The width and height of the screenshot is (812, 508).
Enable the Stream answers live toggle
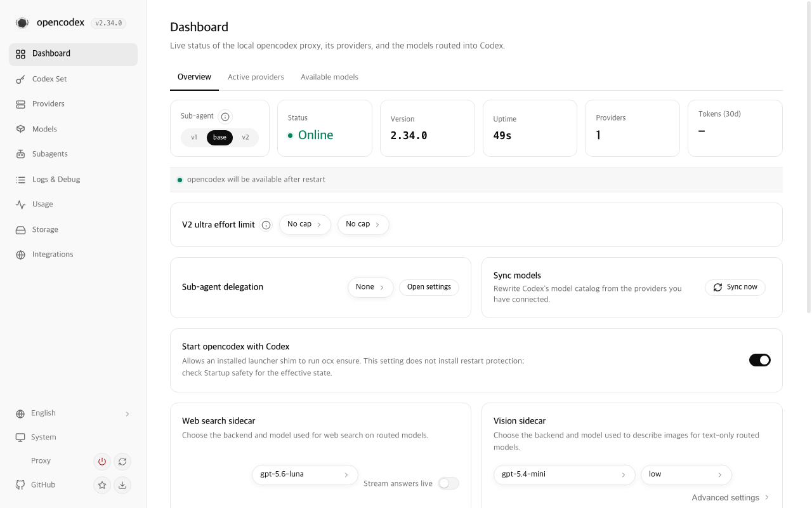pyautogui.click(x=449, y=483)
